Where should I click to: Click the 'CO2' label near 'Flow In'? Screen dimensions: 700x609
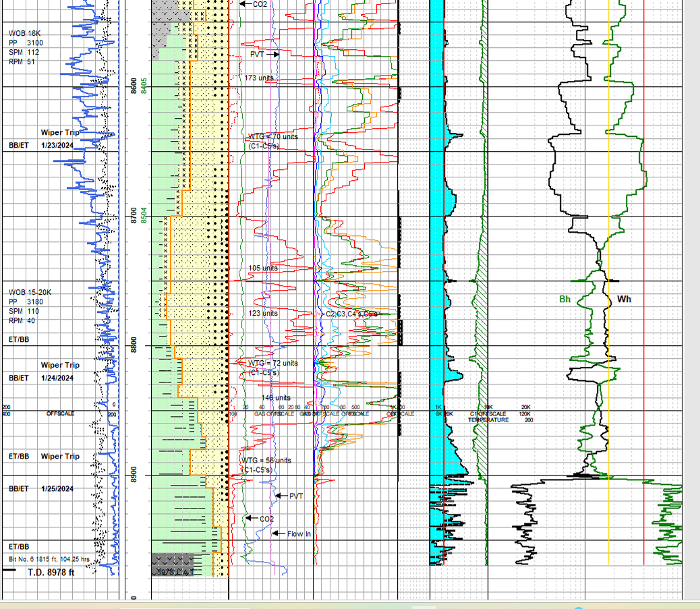tap(266, 519)
